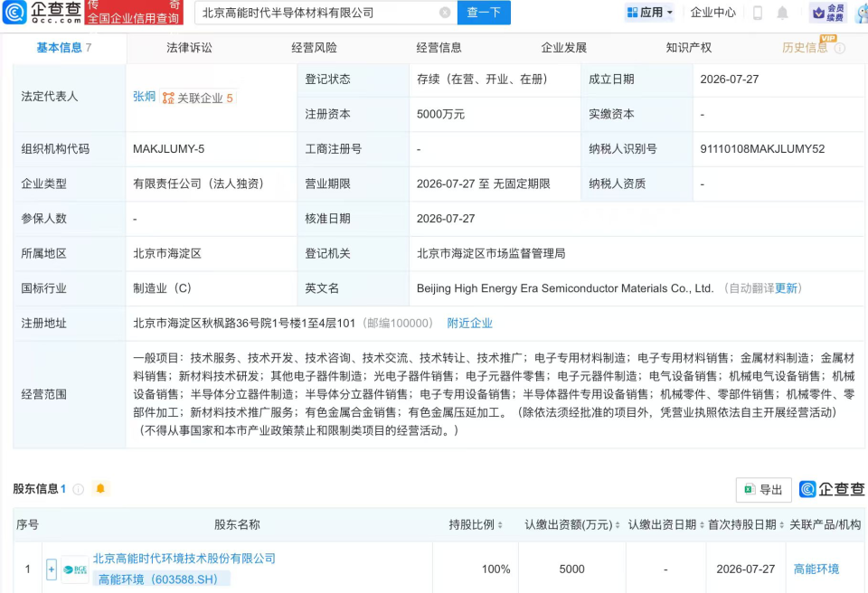The height and width of the screenshot is (593, 868).
Task: Click the info icon beside 历史信息
Action: [x=840, y=48]
